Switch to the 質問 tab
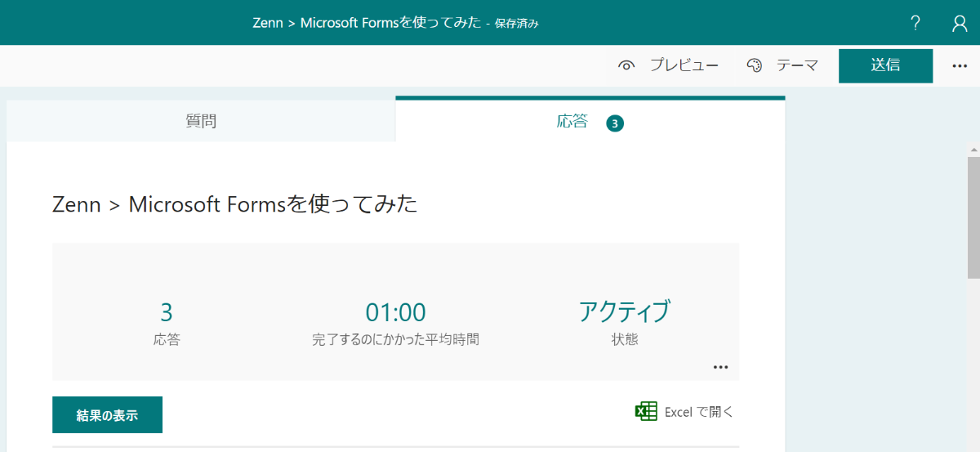The image size is (980, 452). 201,121
